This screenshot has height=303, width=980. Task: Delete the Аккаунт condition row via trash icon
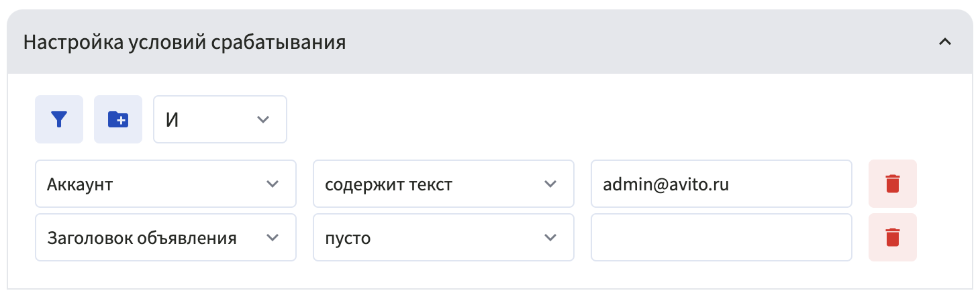pos(892,184)
